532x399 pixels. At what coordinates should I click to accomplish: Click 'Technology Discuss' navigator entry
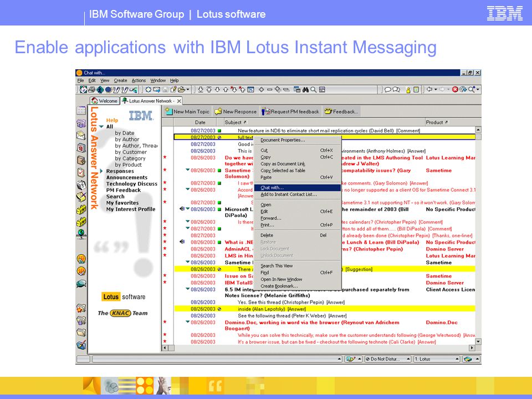click(x=132, y=184)
